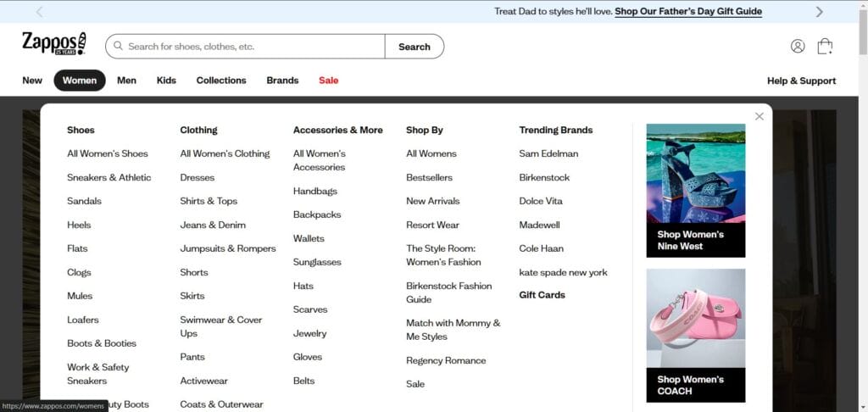Screen dimensions: 868x412
Task: Open Wallets category
Action: click(309, 238)
